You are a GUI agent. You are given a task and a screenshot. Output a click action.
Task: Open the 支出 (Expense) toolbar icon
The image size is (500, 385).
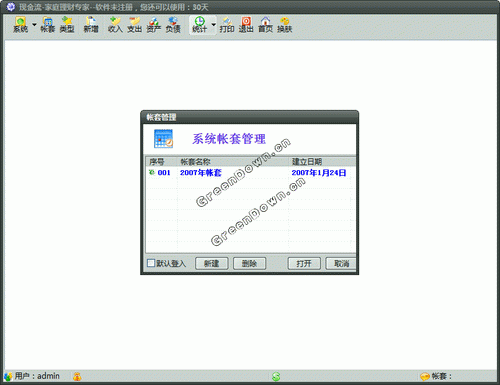(134, 25)
